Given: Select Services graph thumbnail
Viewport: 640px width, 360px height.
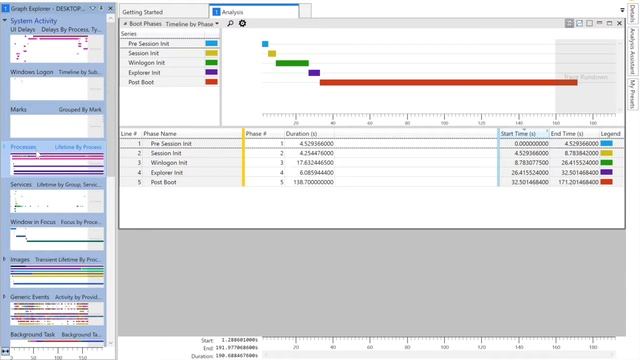Looking at the screenshot, I should (57, 201).
